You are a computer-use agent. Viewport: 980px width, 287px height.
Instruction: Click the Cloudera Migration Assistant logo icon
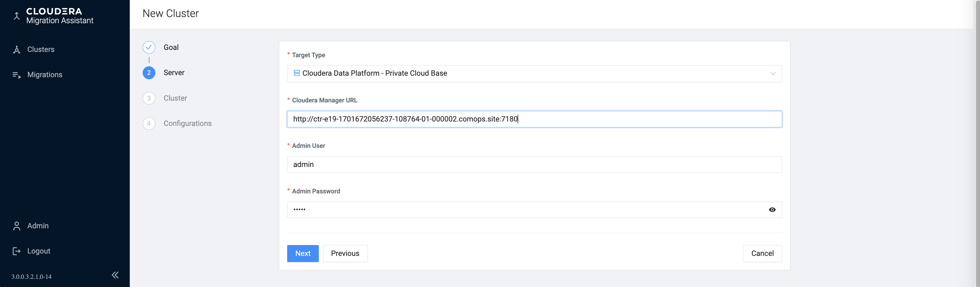(x=16, y=16)
